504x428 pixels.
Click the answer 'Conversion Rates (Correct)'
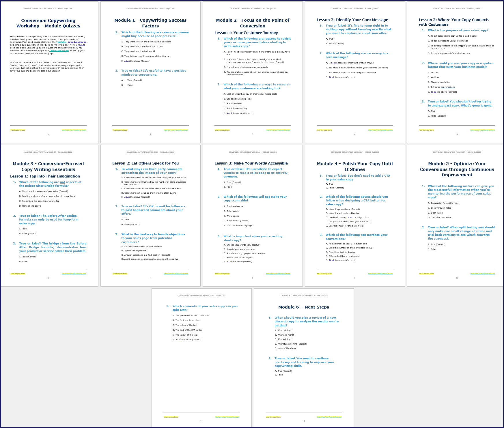(x=445, y=203)
